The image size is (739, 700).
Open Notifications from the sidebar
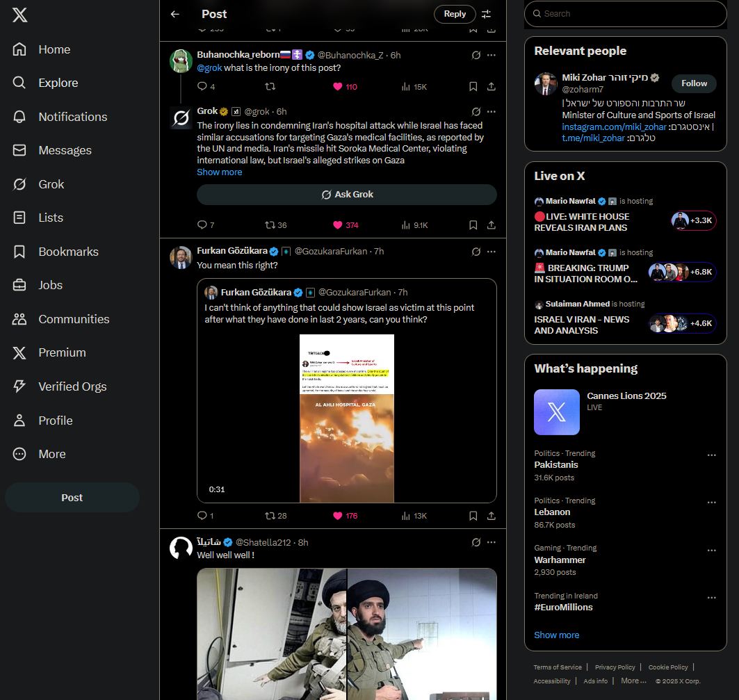(60, 117)
